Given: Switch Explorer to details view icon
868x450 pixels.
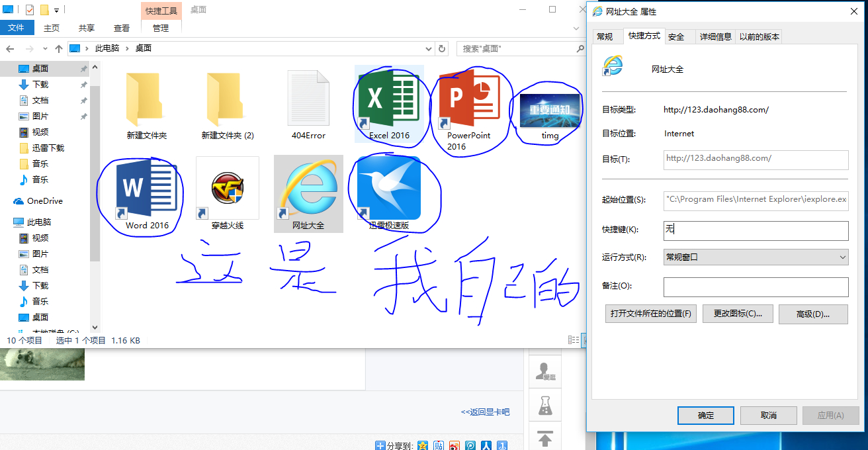Looking at the screenshot, I should [x=574, y=340].
